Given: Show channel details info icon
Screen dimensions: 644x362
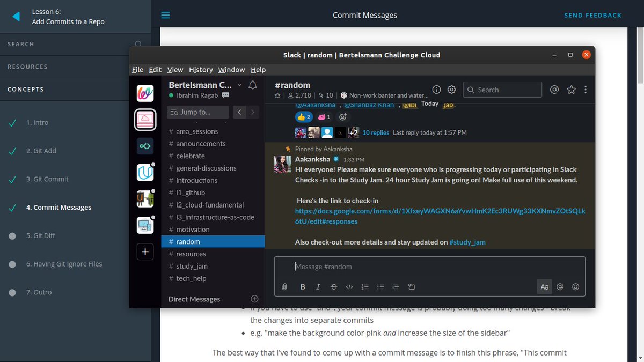Looking at the screenshot, I should pyautogui.click(x=436, y=90).
